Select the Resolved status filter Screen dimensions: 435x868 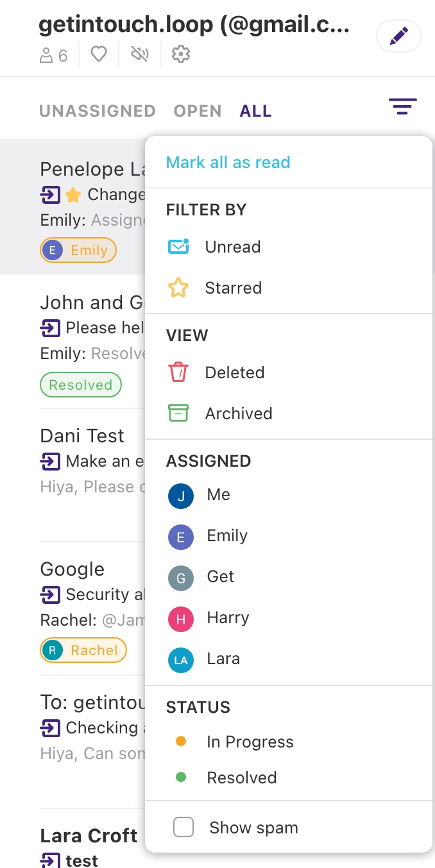tap(241, 778)
